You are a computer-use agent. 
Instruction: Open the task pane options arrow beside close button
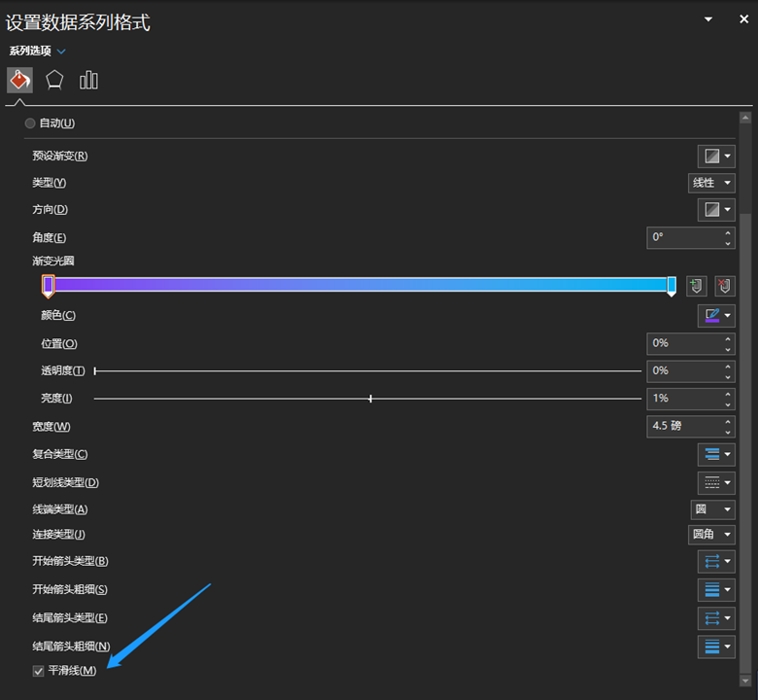[x=708, y=19]
